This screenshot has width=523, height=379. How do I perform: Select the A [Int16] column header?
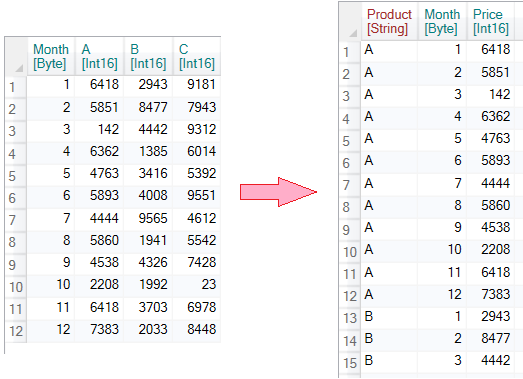pos(99,56)
